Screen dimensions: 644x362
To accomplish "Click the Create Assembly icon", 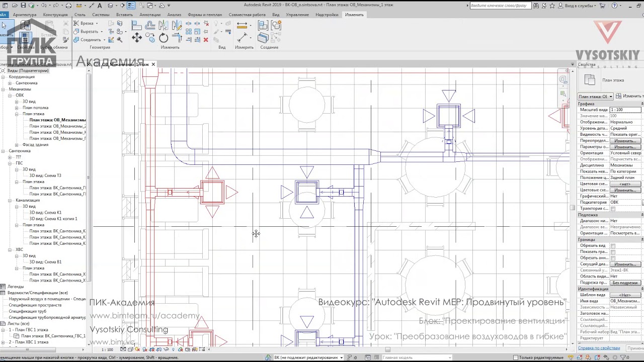I will [x=263, y=25].
